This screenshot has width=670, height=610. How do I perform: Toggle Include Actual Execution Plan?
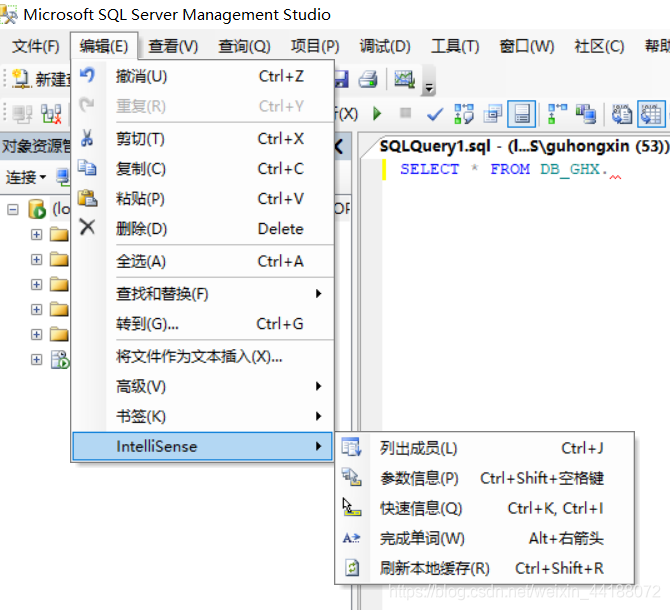click(x=557, y=114)
